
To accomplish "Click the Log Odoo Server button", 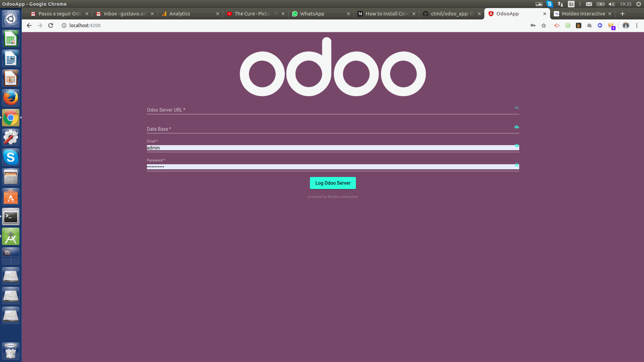I will tap(333, 183).
